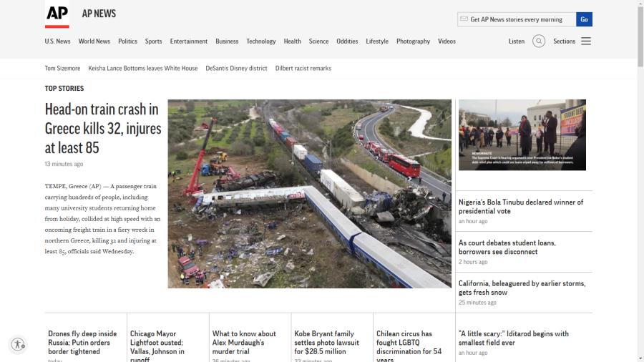Screen dimensions: 644x362
Task: Click the Listen link
Action: click(x=516, y=41)
